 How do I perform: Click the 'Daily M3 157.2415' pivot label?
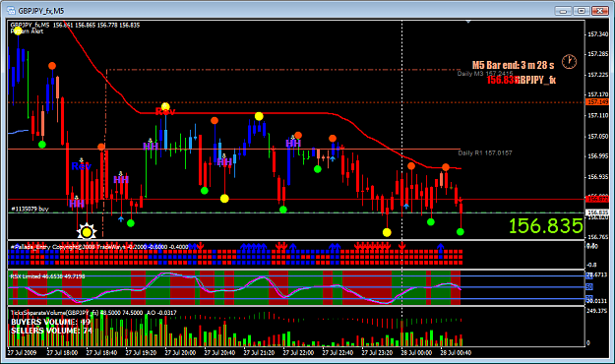pyautogui.click(x=485, y=74)
